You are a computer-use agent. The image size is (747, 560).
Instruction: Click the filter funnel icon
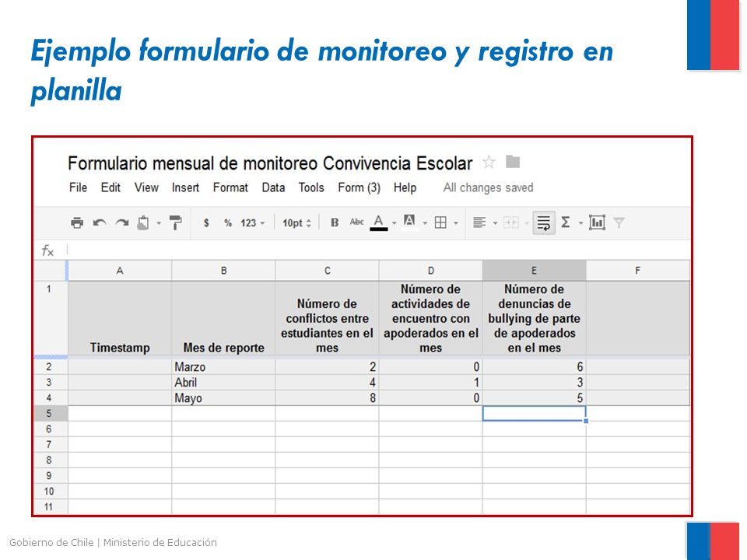click(x=619, y=222)
